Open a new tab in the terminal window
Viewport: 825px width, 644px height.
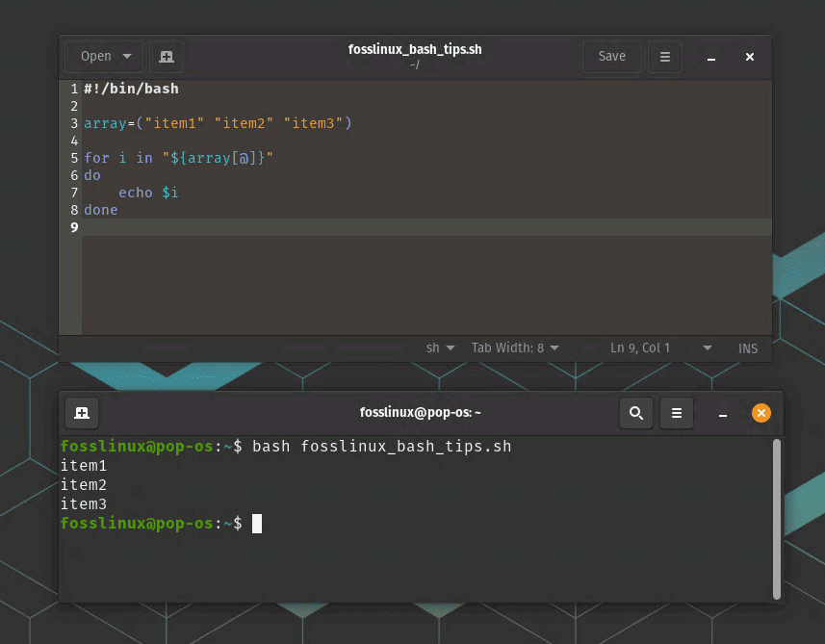click(82, 413)
